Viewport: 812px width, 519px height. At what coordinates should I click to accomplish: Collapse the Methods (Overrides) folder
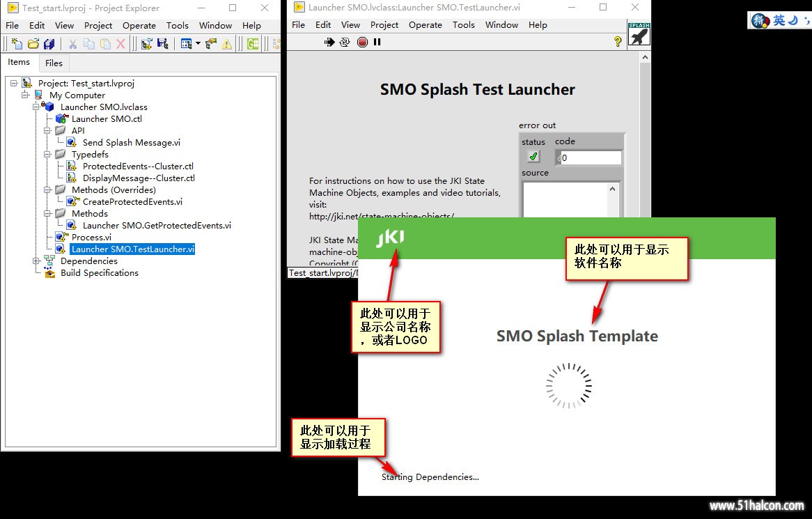point(47,190)
